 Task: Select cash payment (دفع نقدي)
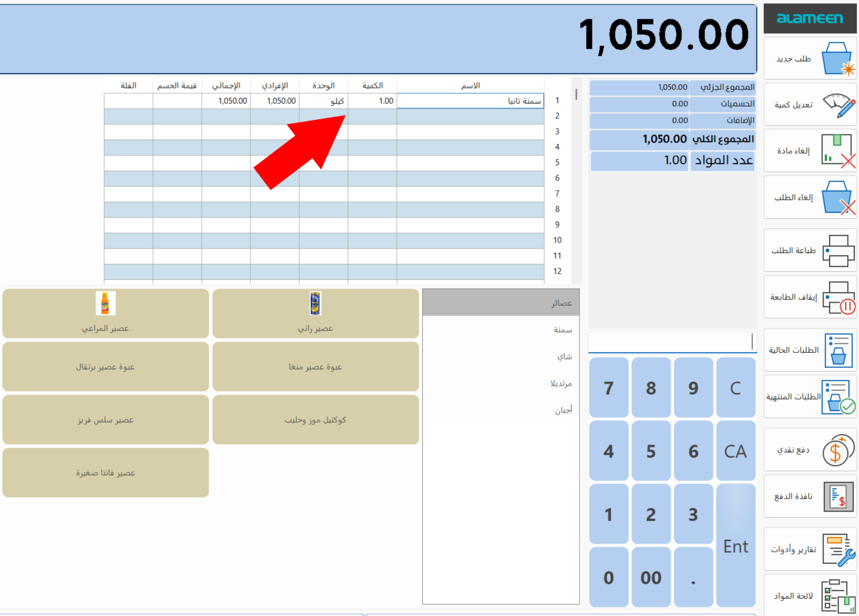coord(838,450)
